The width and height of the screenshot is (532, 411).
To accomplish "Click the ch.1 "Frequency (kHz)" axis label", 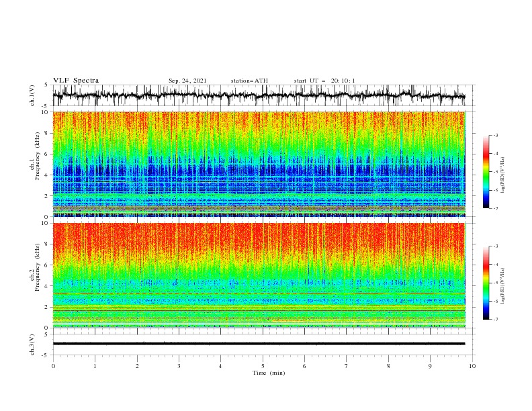I will click(x=37, y=156).
